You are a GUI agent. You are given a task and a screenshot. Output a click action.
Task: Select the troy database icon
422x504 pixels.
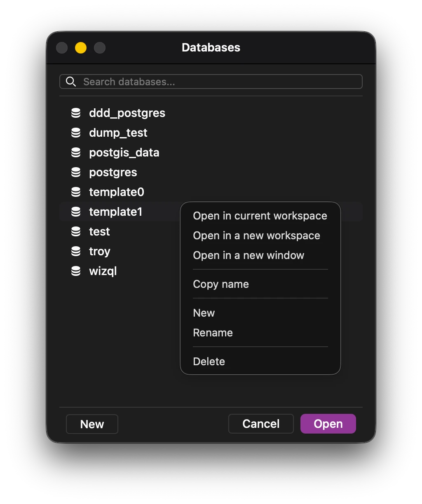point(77,251)
